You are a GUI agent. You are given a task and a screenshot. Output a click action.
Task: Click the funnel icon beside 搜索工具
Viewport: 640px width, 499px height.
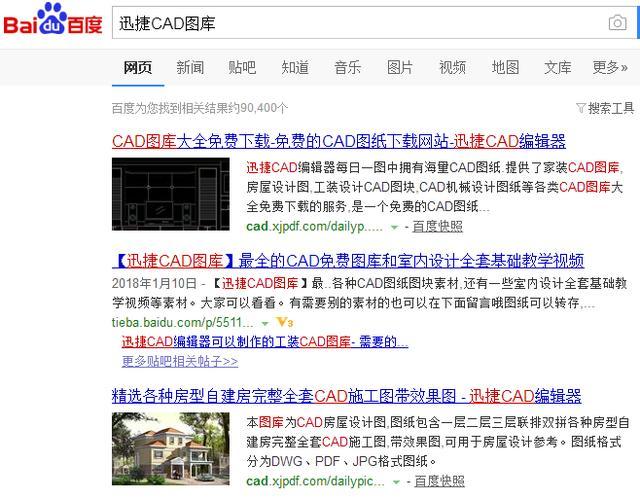(x=580, y=108)
